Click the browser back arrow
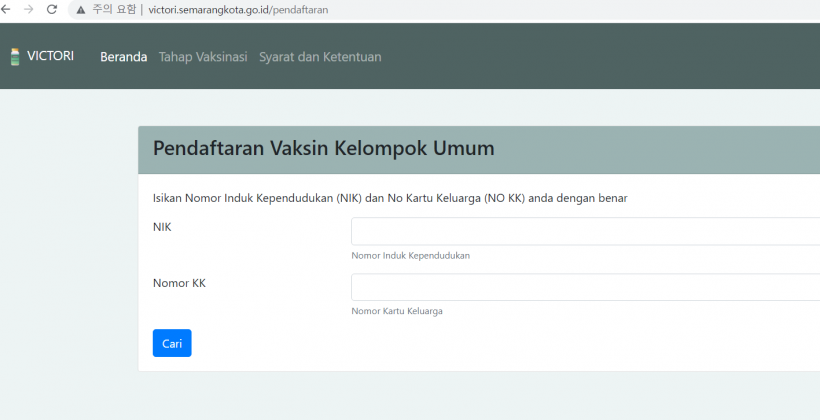 point(7,9)
